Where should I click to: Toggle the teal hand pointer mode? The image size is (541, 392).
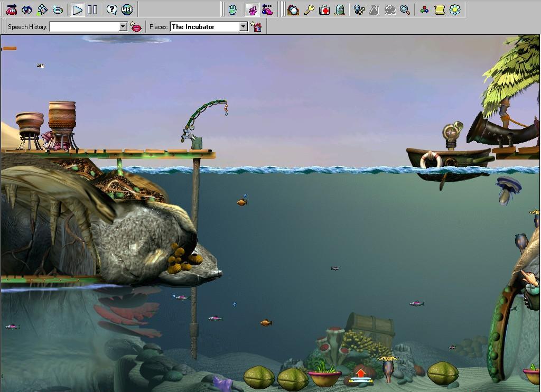(x=232, y=10)
